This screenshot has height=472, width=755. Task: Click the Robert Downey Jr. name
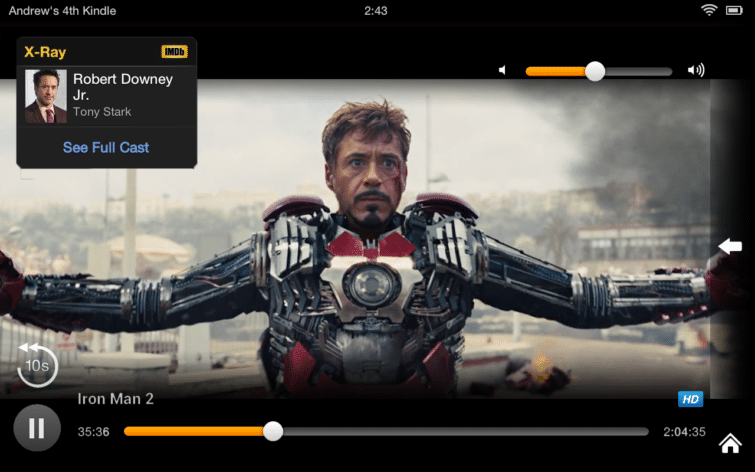pyautogui.click(x=123, y=87)
